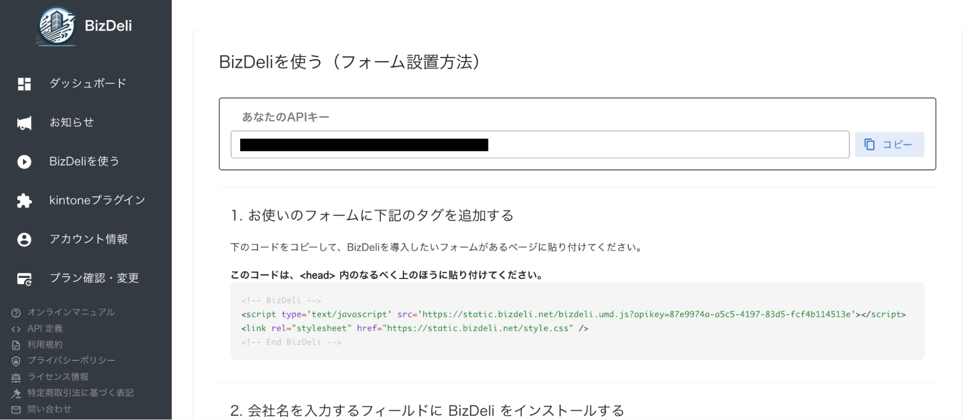This screenshot has height=420, width=980.
Task: Click the account person icon
Action: click(24, 240)
